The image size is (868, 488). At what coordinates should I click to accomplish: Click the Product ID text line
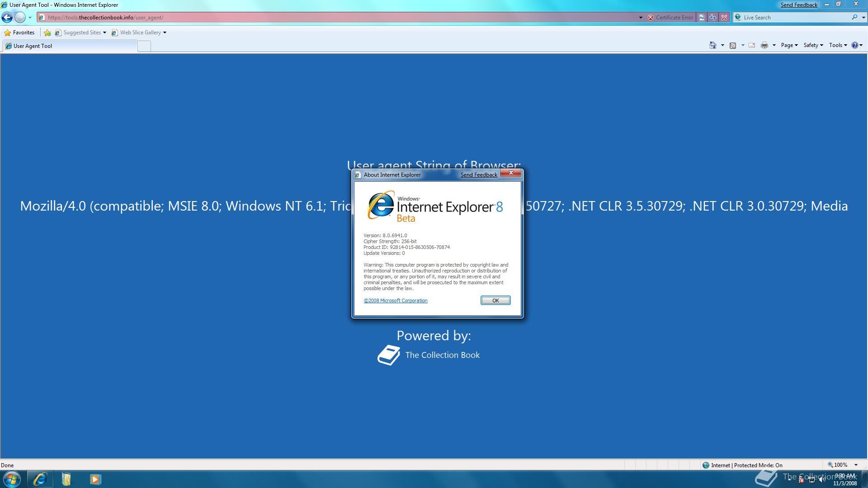[406, 247]
